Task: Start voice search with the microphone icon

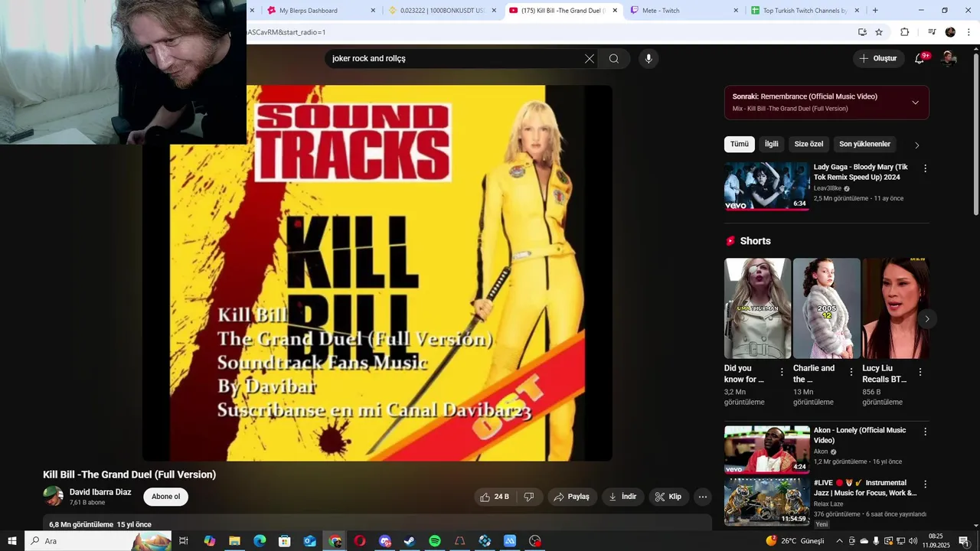Action: pos(648,59)
